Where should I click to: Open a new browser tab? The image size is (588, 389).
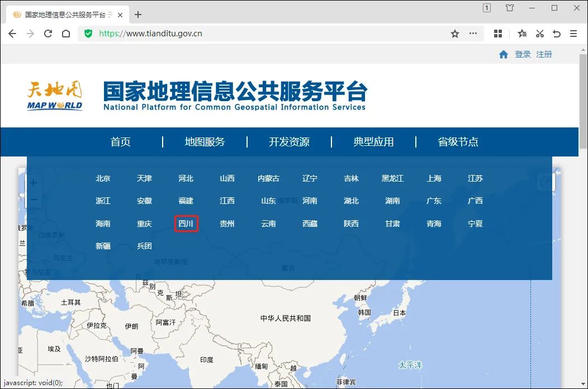pos(138,15)
